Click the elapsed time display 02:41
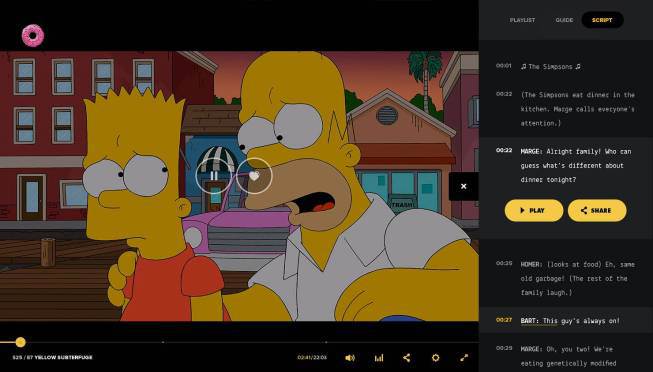Screen dimensions: 653x372 [x=304, y=357]
